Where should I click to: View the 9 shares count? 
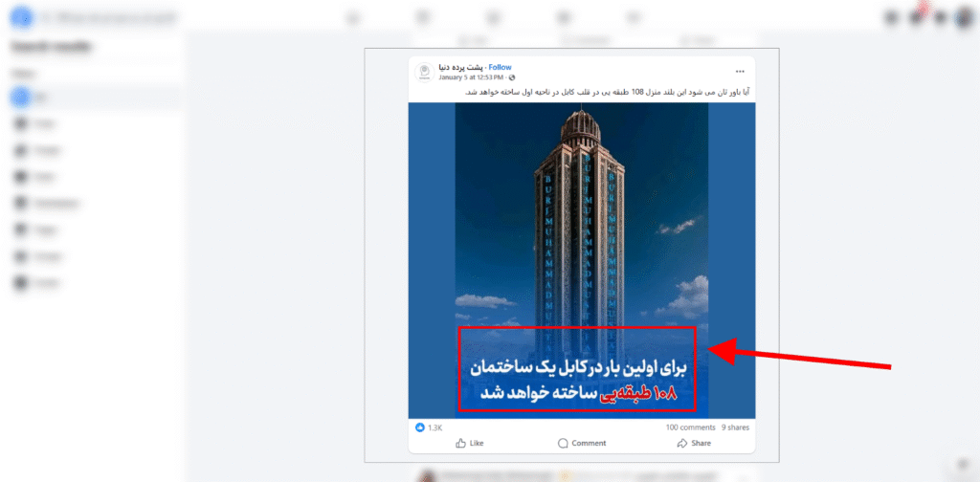(x=735, y=427)
